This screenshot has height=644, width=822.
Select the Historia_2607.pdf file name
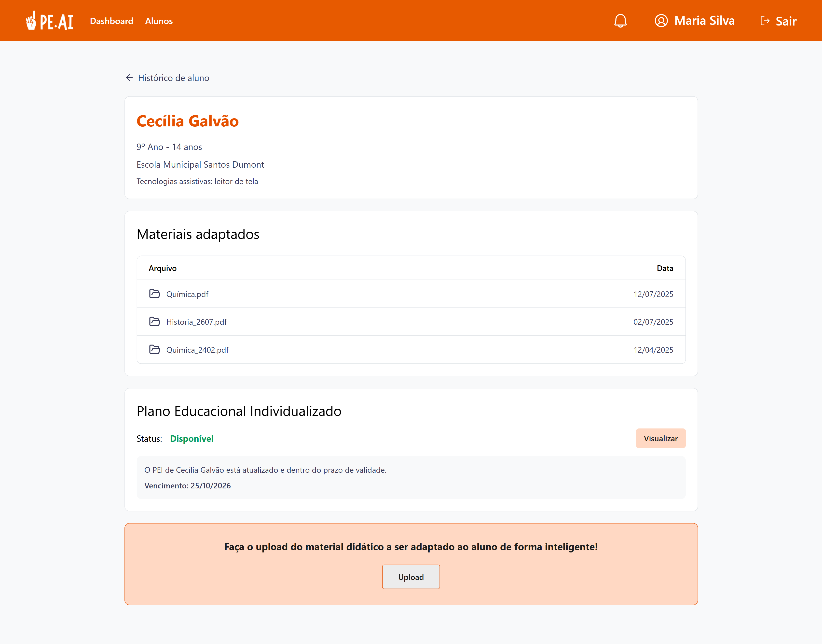pyautogui.click(x=197, y=322)
